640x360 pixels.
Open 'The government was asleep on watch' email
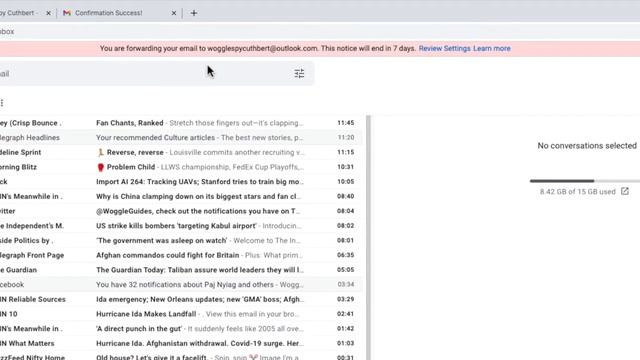[x=181, y=240]
